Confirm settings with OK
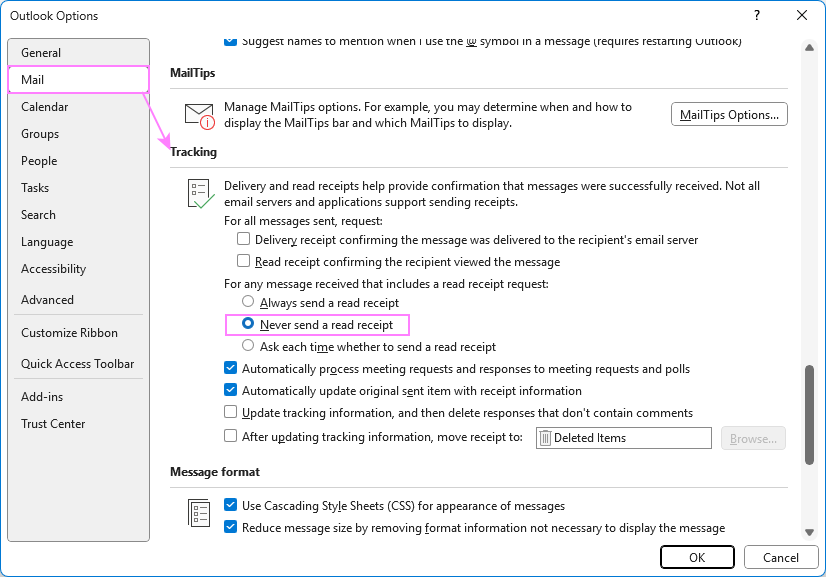 pos(697,557)
